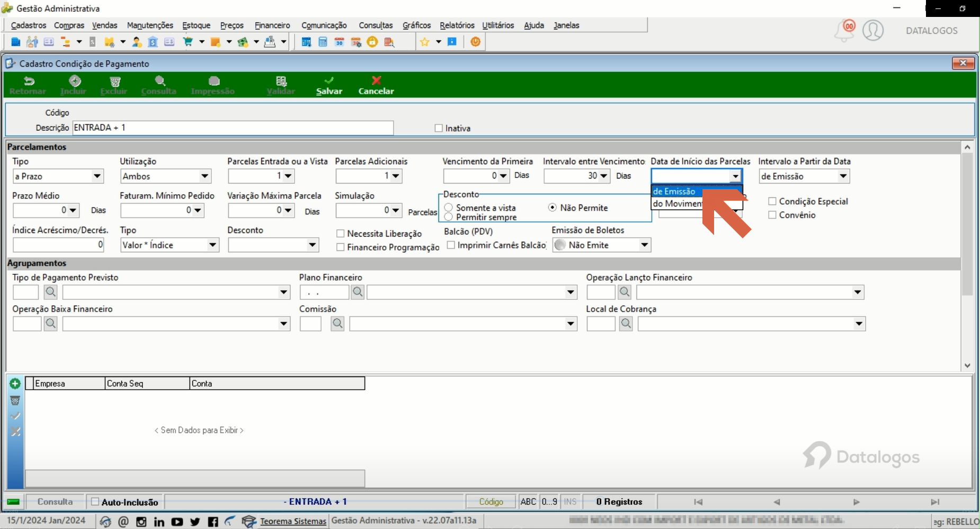Expand the Prazo Médio dropdown arrow
The width and height of the screenshot is (980, 529).
point(73,210)
